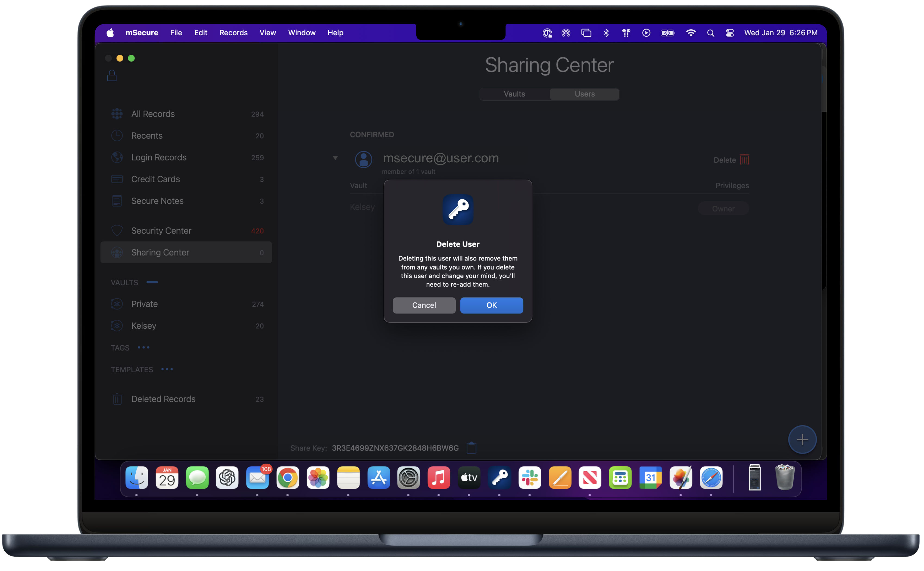Image resolution: width=924 pixels, height=571 pixels.
Task: Click the lock icon in sidebar
Action: click(112, 76)
